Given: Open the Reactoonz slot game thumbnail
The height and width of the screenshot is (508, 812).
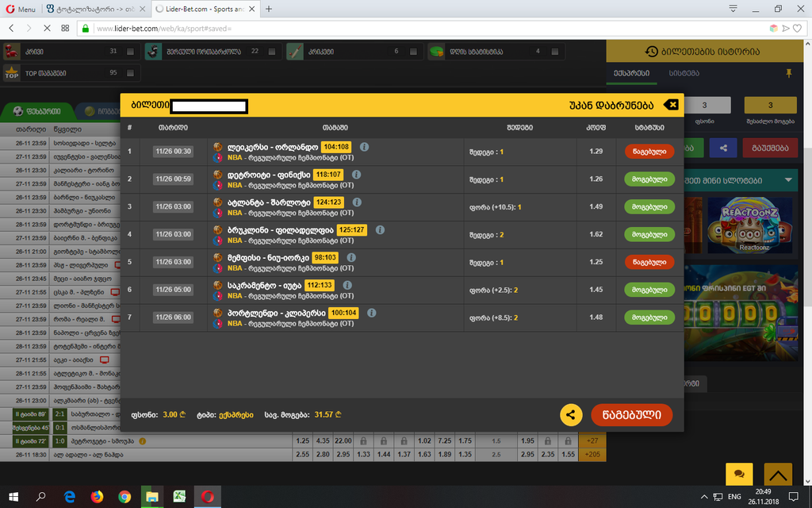Looking at the screenshot, I should [x=750, y=225].
